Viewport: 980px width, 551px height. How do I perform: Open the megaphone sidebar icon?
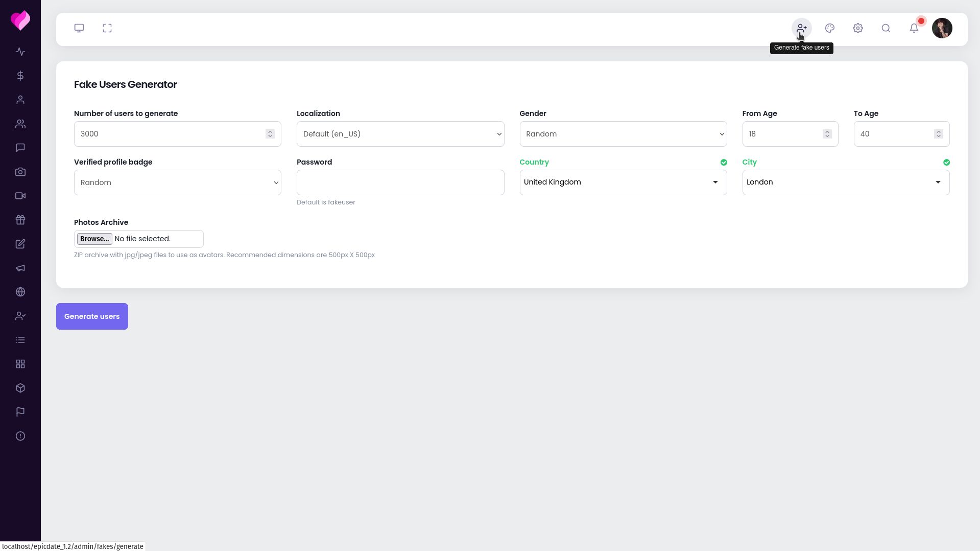pos(20,268)
